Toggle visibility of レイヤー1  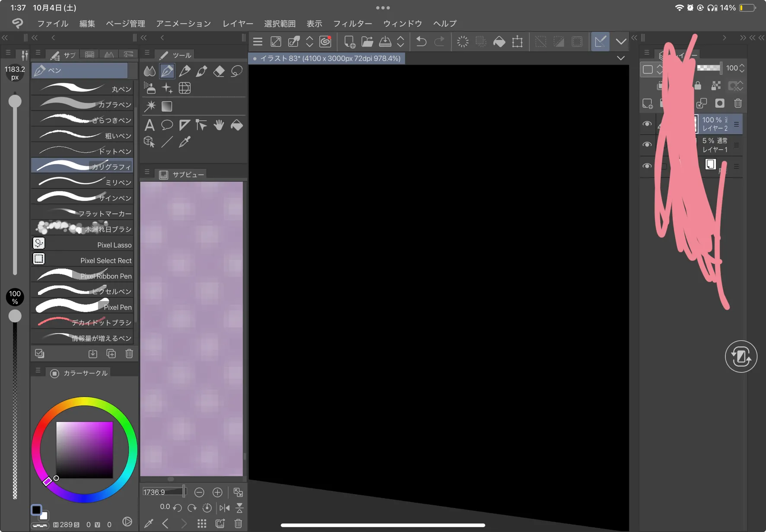647,145
